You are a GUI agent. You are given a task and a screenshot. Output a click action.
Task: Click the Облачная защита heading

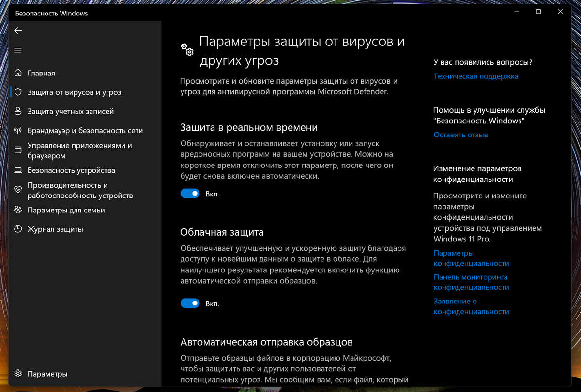click(222, 232)
